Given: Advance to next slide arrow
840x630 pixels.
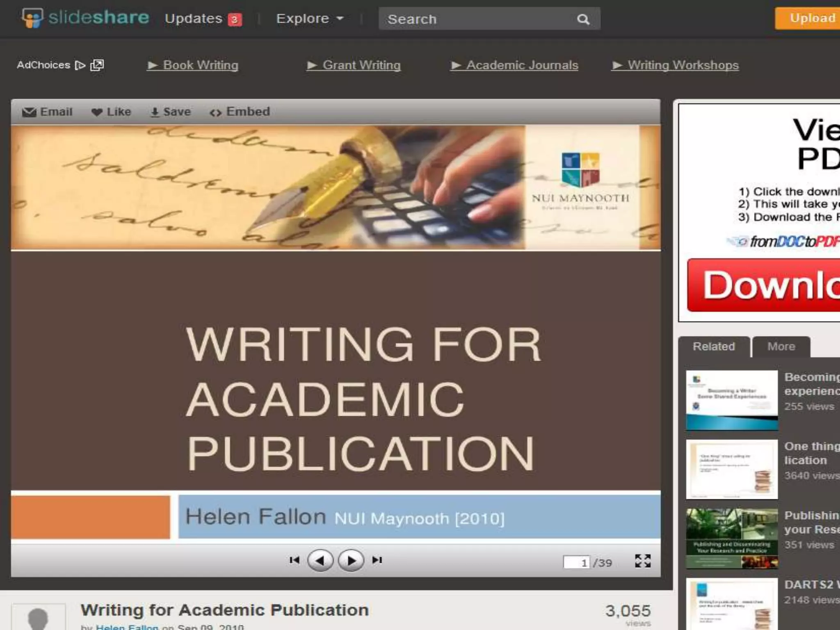Looking at the screenshot, I should tap(351, 560).
